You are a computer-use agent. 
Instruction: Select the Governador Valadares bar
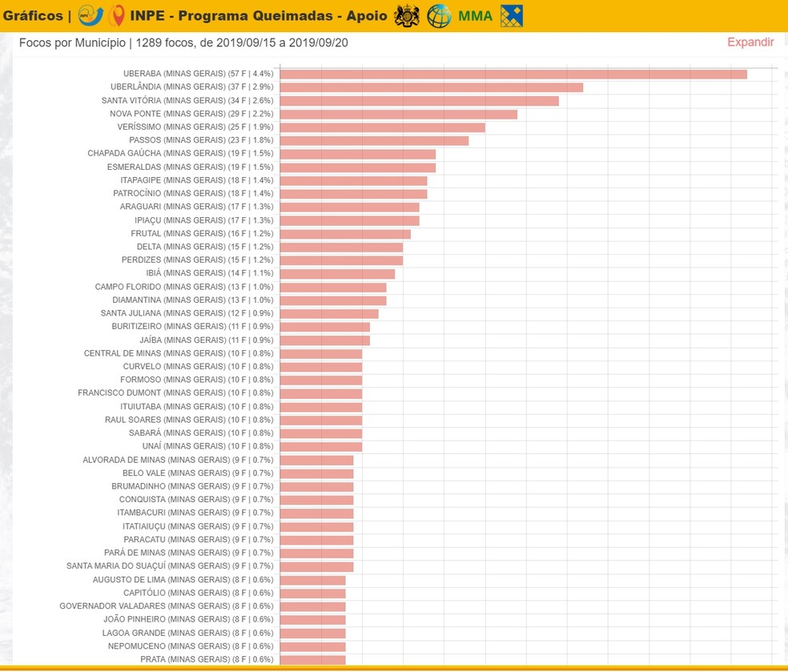[313, 606]
